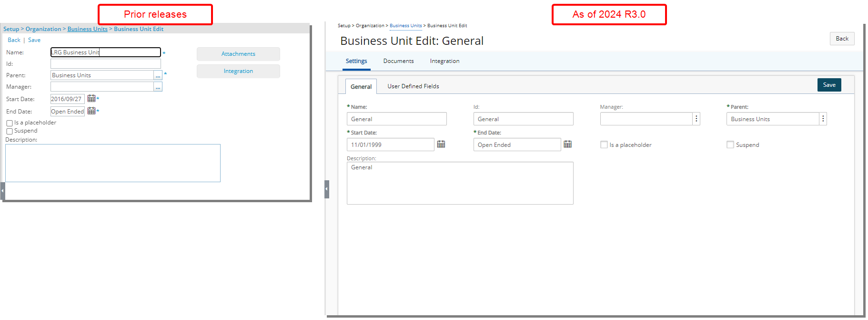
Task: Click the Name field containing LRG Business Unit
Action: point(105,52)
